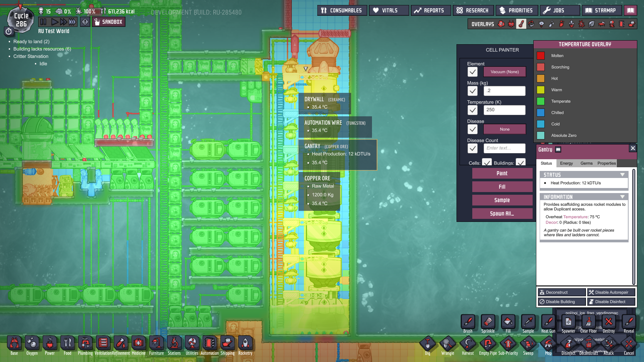Switch to the Properties tab
The height and width of the screenshot is (362, 644).
pyautogui.click(x=606, y=163)
